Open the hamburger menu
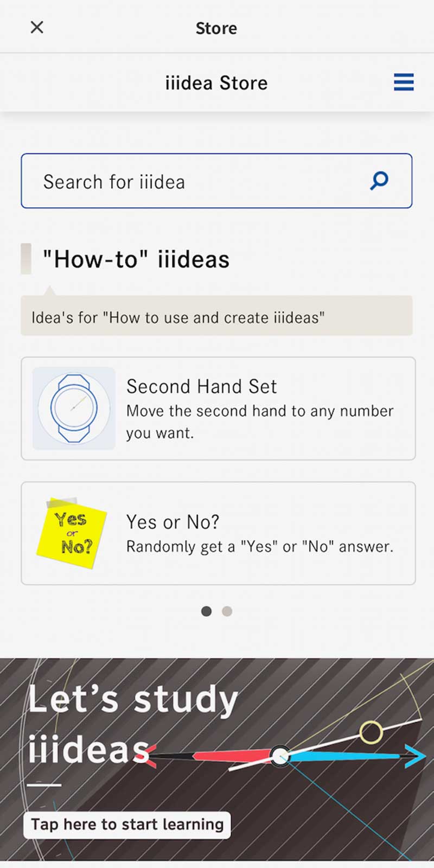Viewport: 434px width, 868px height. (x=404, y=82)
